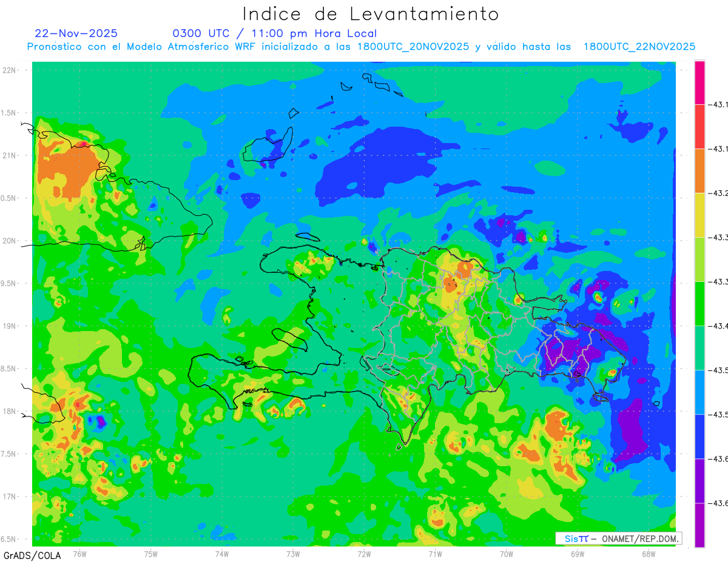Screen dimensions: 728x562
Task: Click the "20N" latitude label
Action: click(x=8, y=241)
